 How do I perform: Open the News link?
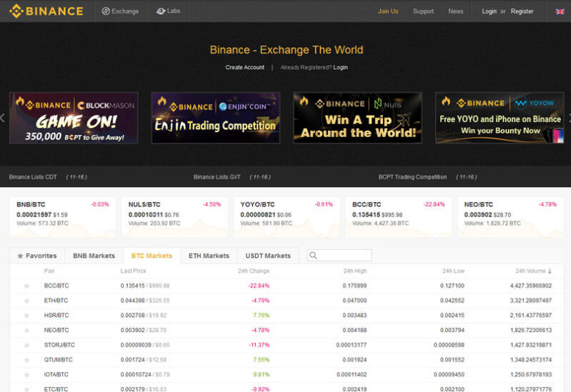pos(455,11)
